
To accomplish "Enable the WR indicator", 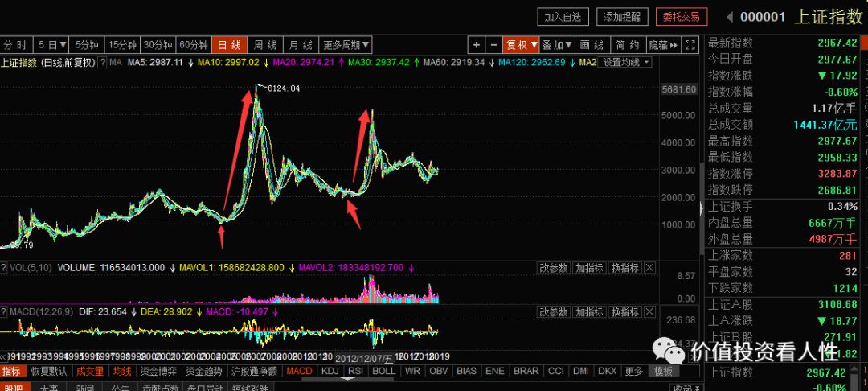I will coord(411,371).
